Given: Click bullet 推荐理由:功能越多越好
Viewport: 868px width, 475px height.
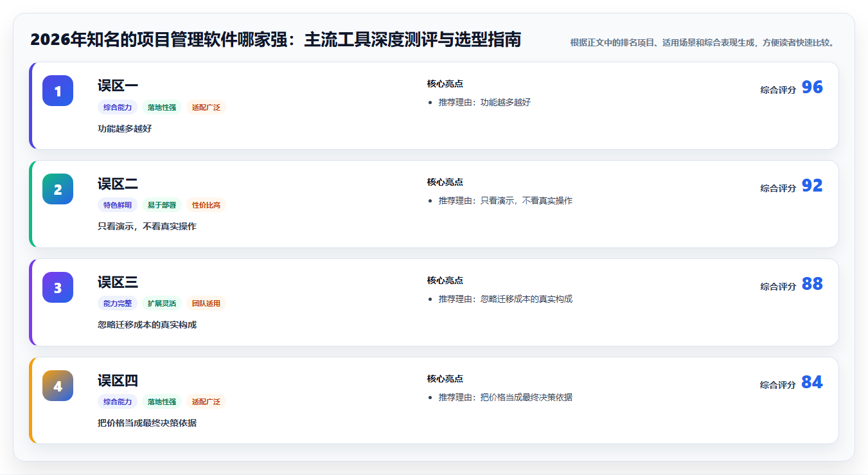Looking at the screenshot, I should point(484,102).
